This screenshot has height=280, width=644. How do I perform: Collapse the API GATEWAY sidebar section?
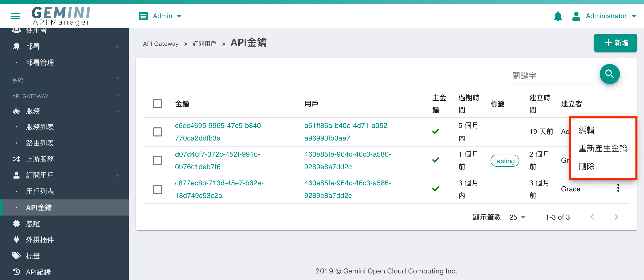[117, 95]
